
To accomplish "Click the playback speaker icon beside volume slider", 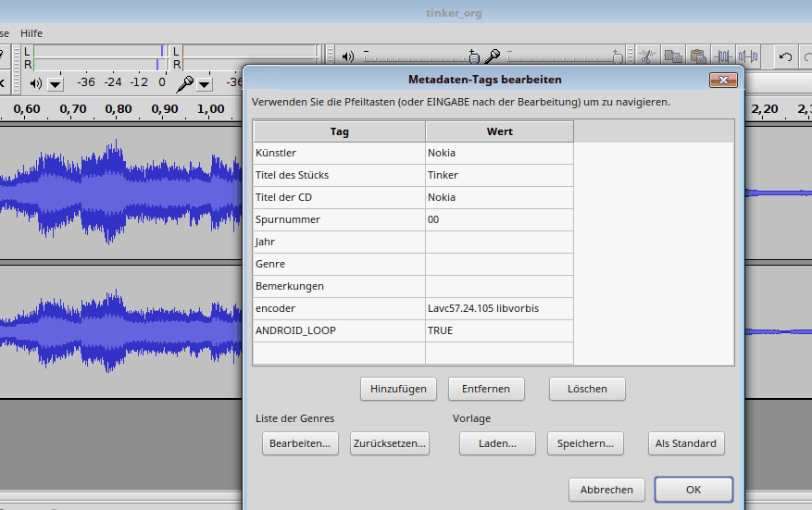I will [348, 56].
